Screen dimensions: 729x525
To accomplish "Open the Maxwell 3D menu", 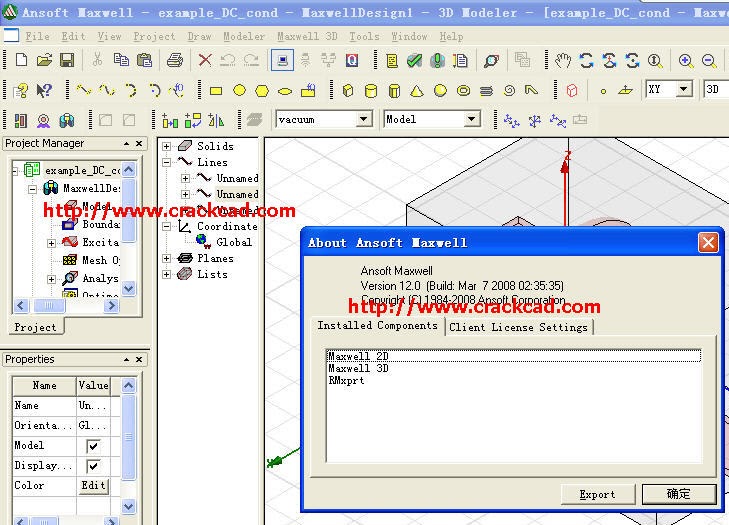I will (x=307, y=36).
